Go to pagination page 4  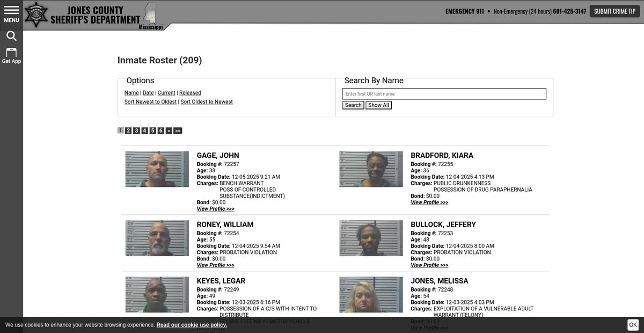(144, 131)
